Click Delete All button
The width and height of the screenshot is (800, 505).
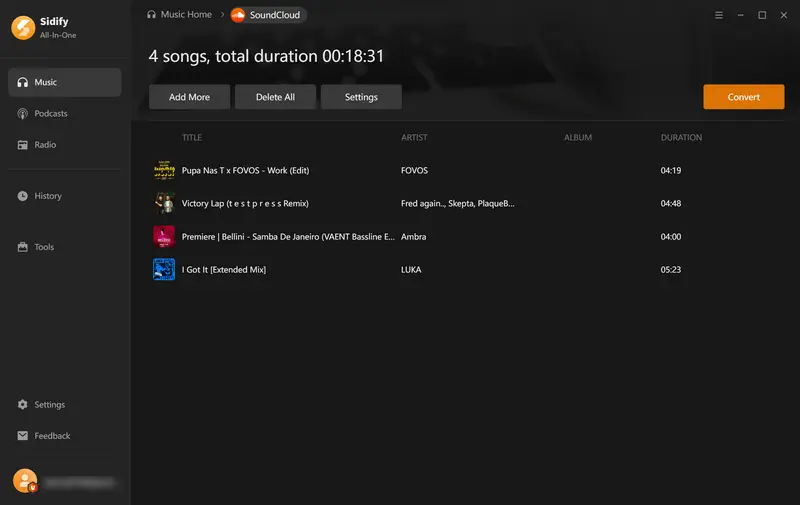(x=276, y=97)
